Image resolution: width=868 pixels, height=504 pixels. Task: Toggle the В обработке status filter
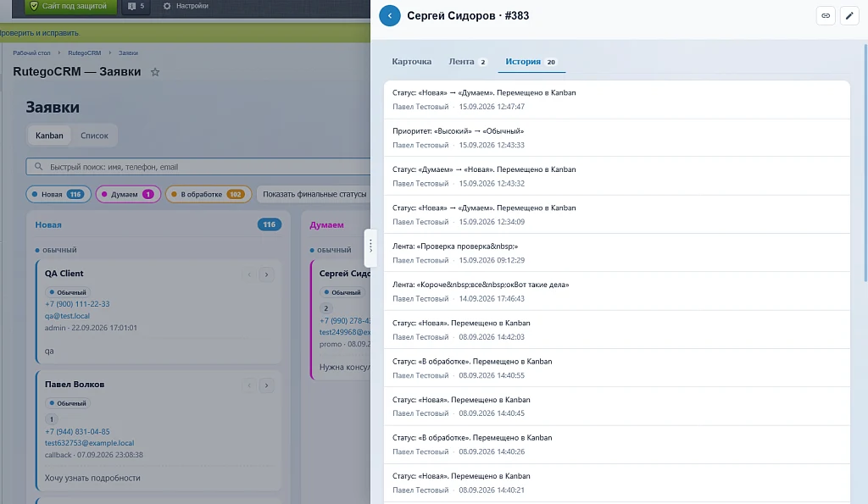[x=209, y=194]
